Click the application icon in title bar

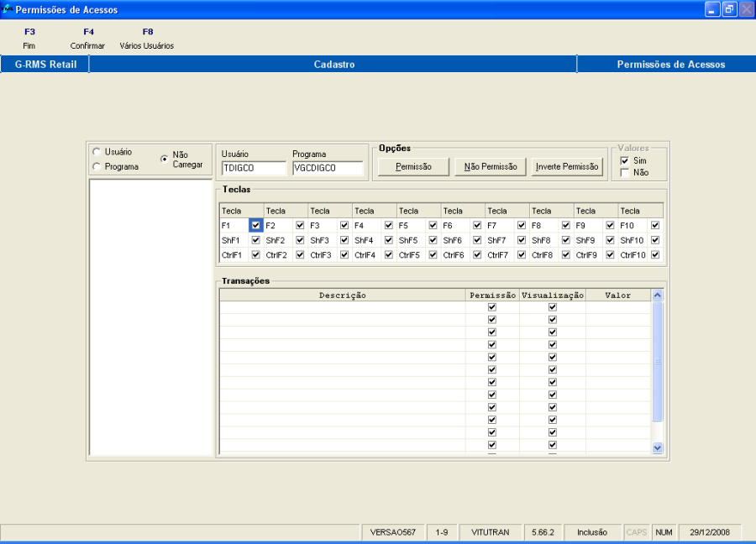(x=7, y=9)
